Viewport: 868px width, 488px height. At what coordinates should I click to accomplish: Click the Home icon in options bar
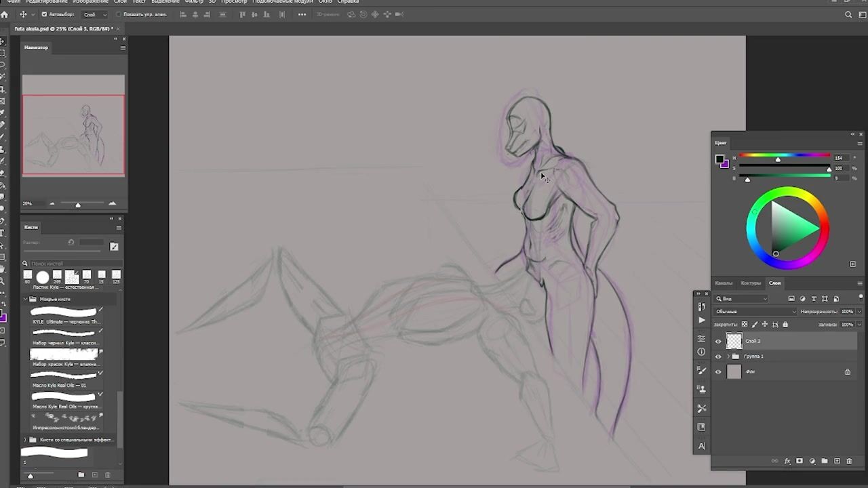point(5,14)
